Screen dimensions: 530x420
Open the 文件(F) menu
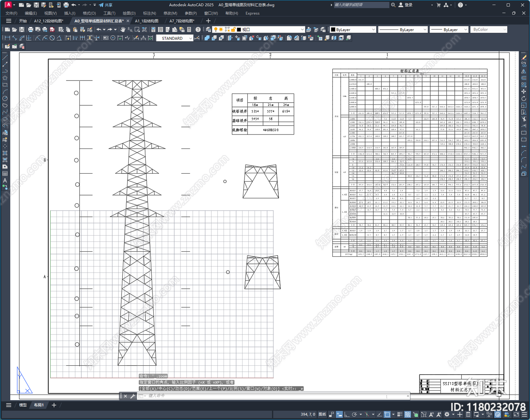[x=12, y=13]
